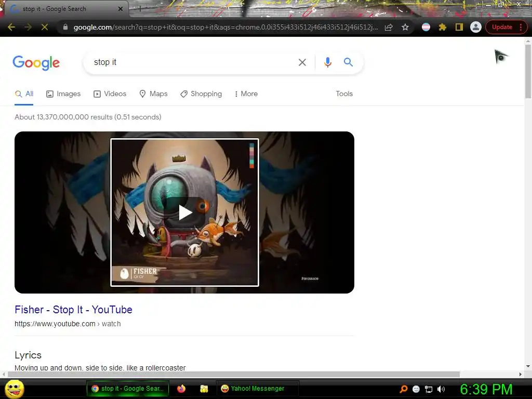Screen dimensions: 532x399
Task: Click the 'Moving up and down' lyric line
Action: click(100, 368)
